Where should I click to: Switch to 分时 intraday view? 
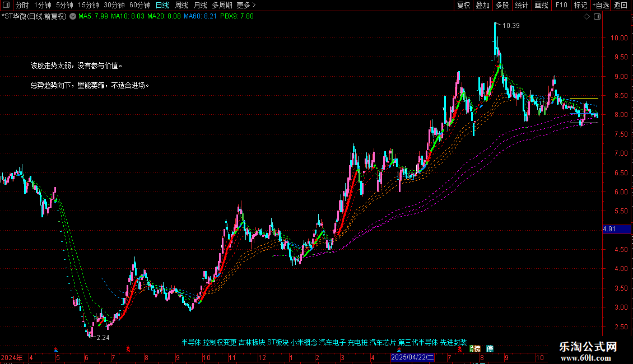point(22,5)
